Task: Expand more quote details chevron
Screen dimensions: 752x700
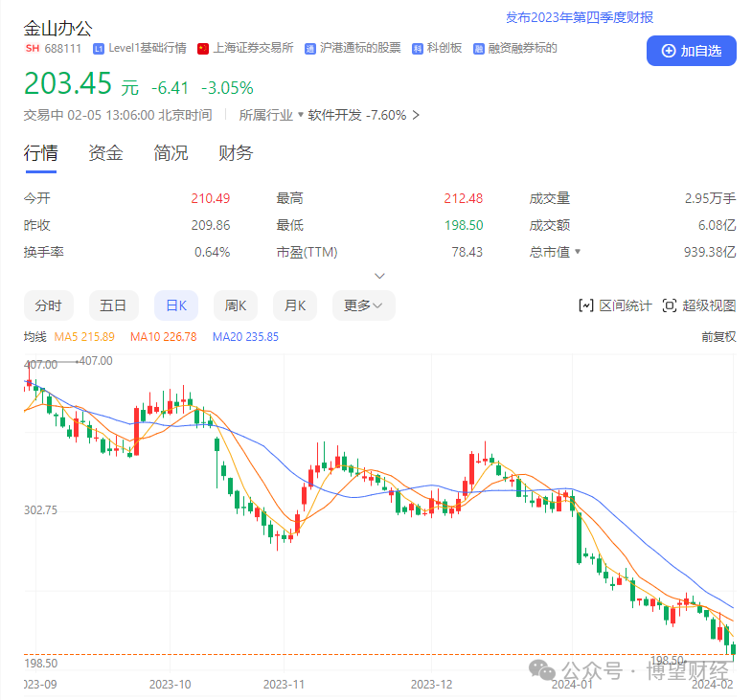Action: point(380,276)
